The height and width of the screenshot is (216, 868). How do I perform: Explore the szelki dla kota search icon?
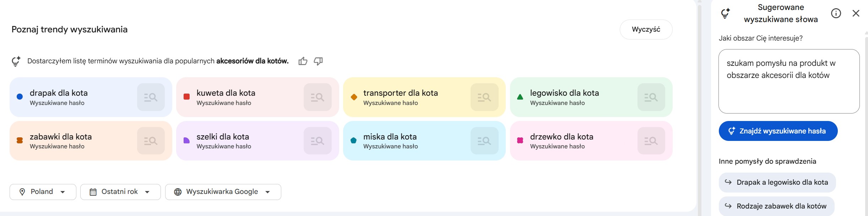point(318,141)
